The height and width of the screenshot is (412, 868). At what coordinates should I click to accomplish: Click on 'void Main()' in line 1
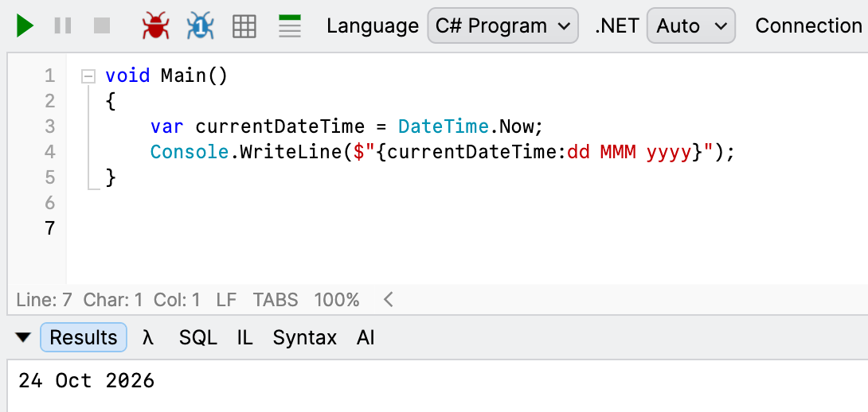coord(166,76)
